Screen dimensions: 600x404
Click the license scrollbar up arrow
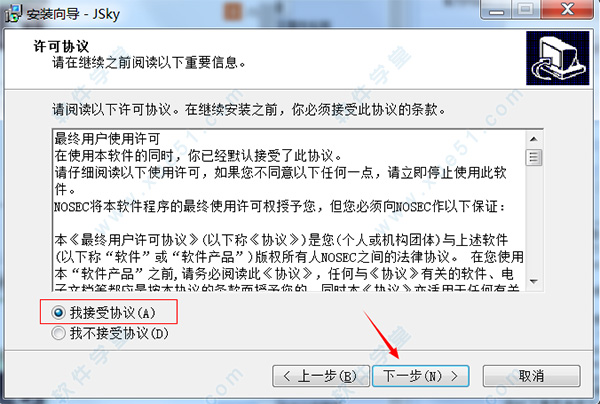coord(534,139)
